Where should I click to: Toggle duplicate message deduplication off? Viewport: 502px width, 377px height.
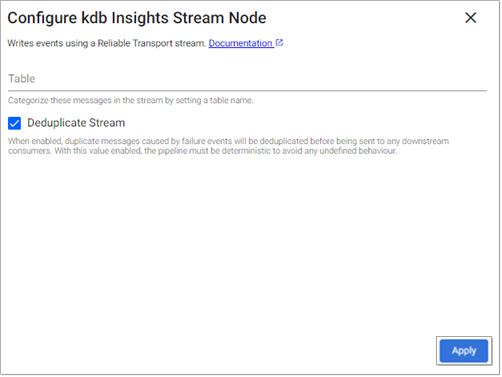click(x=14, y=123)
